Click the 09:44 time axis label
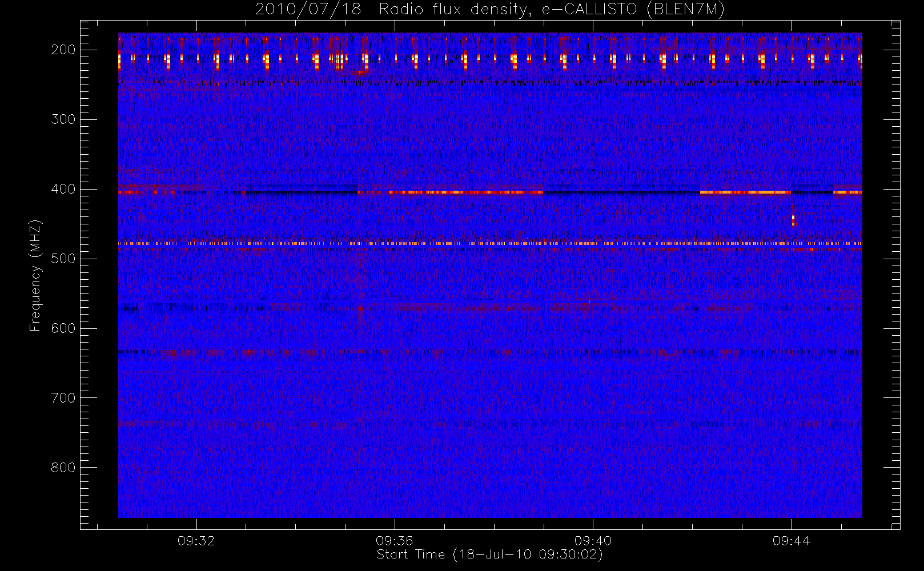924x571 pixels. [791, 541]
